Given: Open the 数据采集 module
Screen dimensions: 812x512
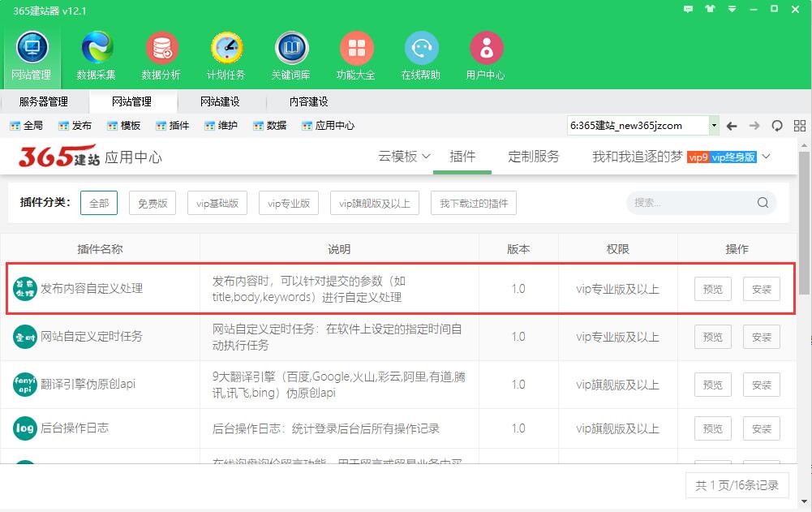Looking at the screenshot, I should pyautogui.click(x=97, y=56).
